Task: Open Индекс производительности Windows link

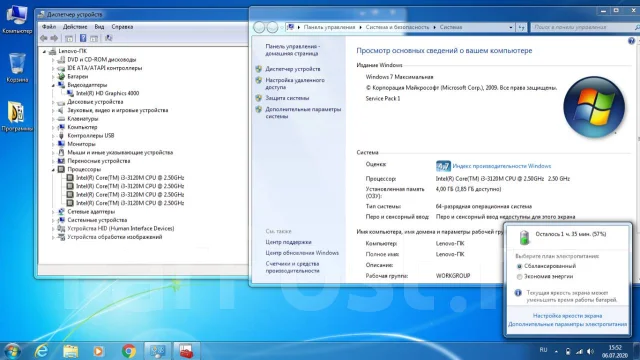Action: pyautogui.click(x=502, y=166)
